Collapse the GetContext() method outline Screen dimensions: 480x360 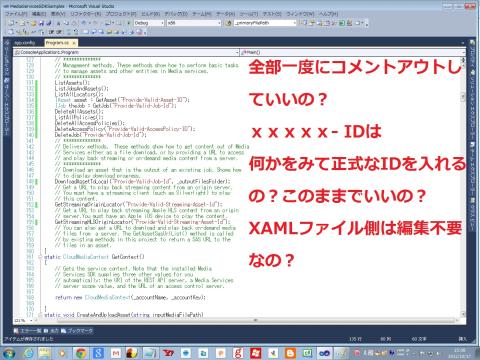(40, 257)
